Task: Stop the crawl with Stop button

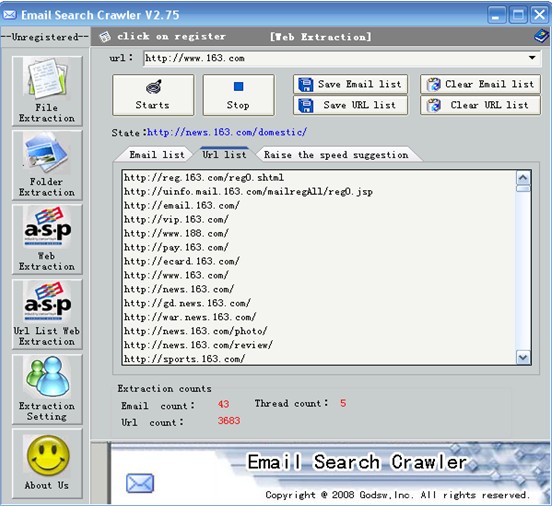Action: point(238,95)
